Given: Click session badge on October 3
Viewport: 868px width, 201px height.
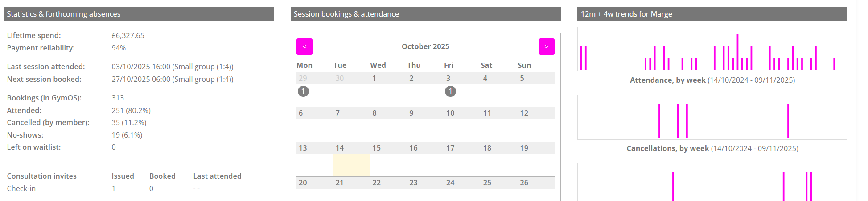Looking at the screenshot, I should [450, 92].
